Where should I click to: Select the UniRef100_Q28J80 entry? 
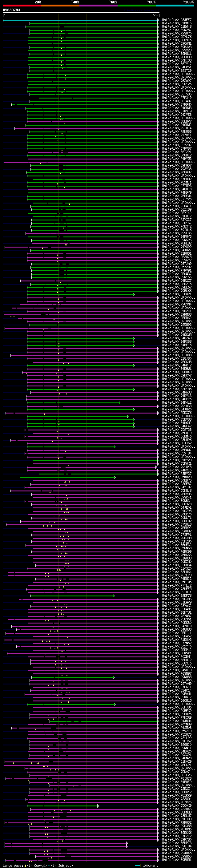pyautogui.click(x=177, y=359)
